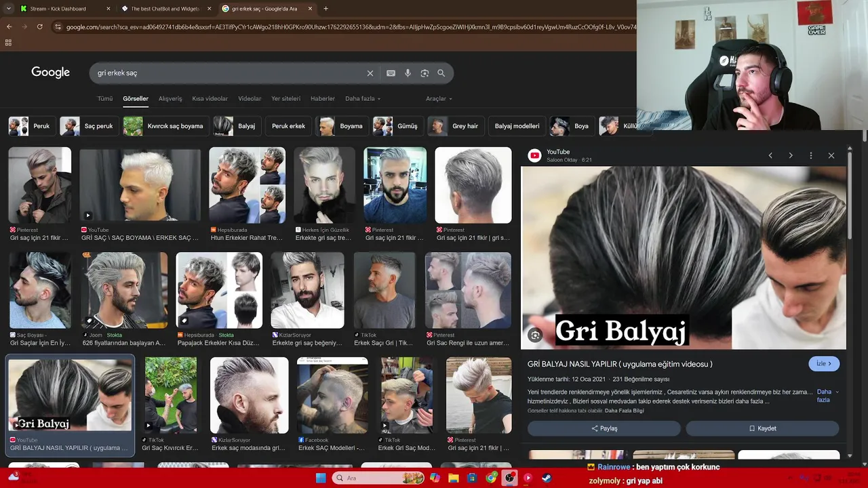868x488 pixels.
Task: Open KizlarSoruyor Erkekte gri saç beğeniy result
Action: point(307,290)
